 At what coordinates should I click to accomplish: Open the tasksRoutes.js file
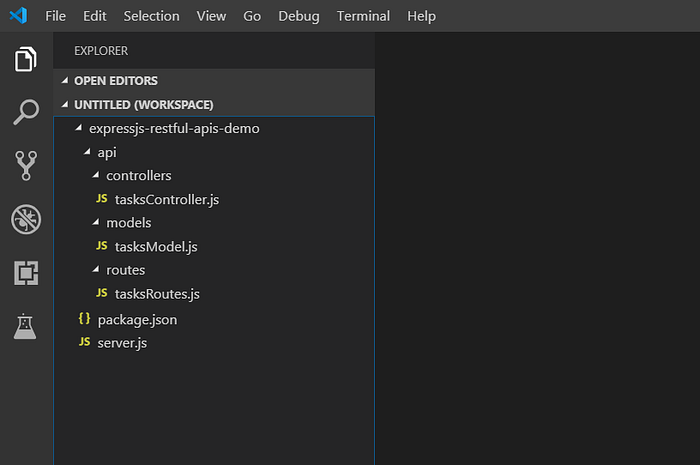coord(157,294)
